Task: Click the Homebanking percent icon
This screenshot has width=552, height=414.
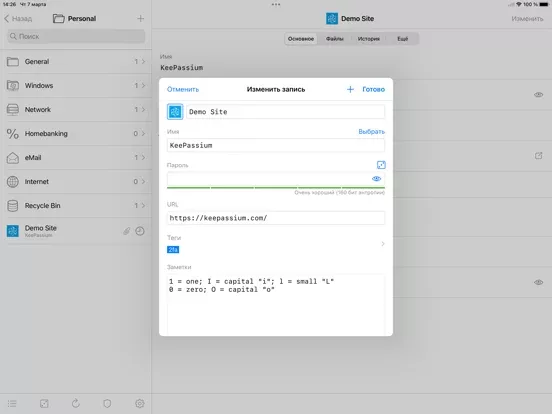Action: 13,133
